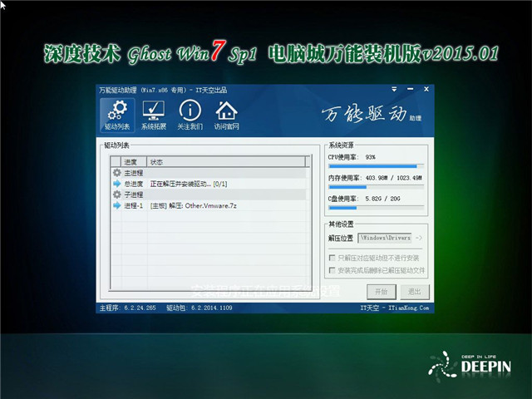Minimize the 万能驱动助理 window
This screenshot has height=399, width=532.
coord(410,89)
